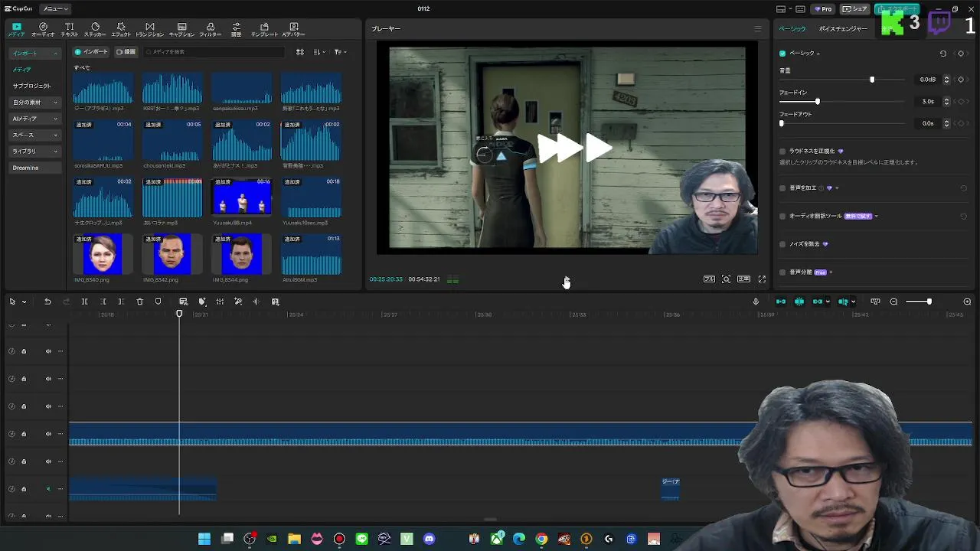Click the フェードイン slider handle
The image size is (980, 551).
pos(818,101)
